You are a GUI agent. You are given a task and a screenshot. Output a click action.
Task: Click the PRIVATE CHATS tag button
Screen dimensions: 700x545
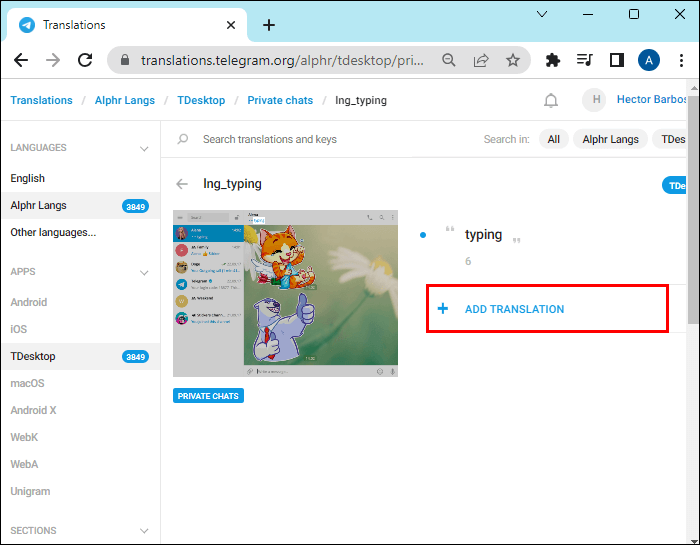click(x=208, y=396)
